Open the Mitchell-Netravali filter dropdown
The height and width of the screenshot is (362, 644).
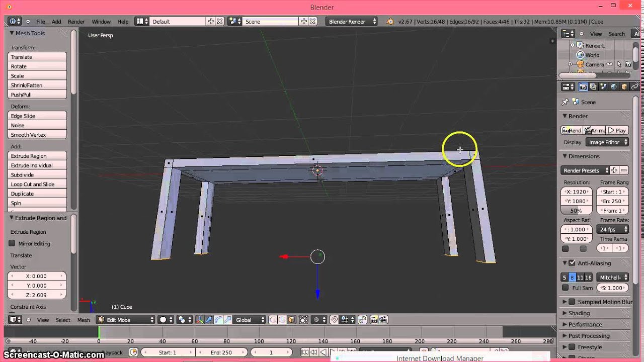pos(613,277)
